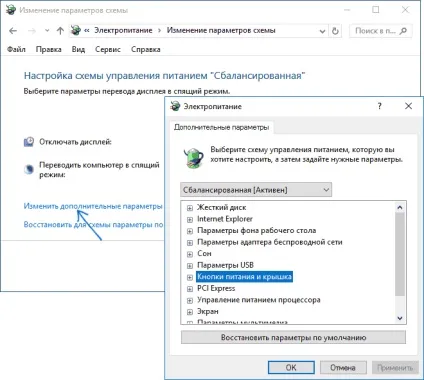Screen dimensions: 424x380
Task: Click the forward navigation arrow
Action: (x=32, y=31)
